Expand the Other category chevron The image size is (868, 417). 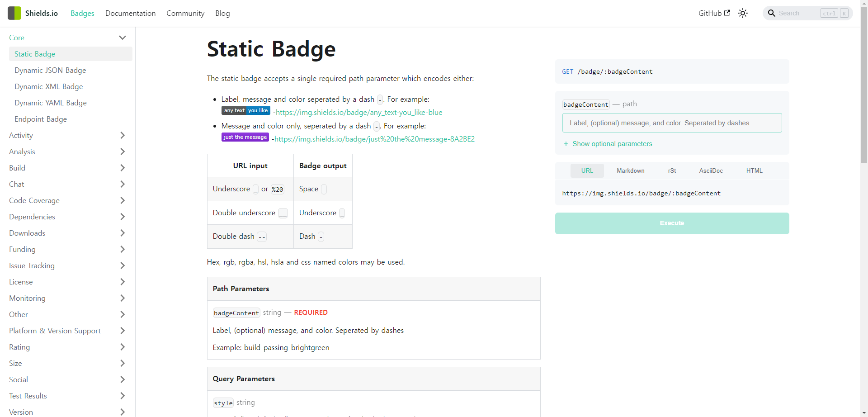click(x=122, y=314)
